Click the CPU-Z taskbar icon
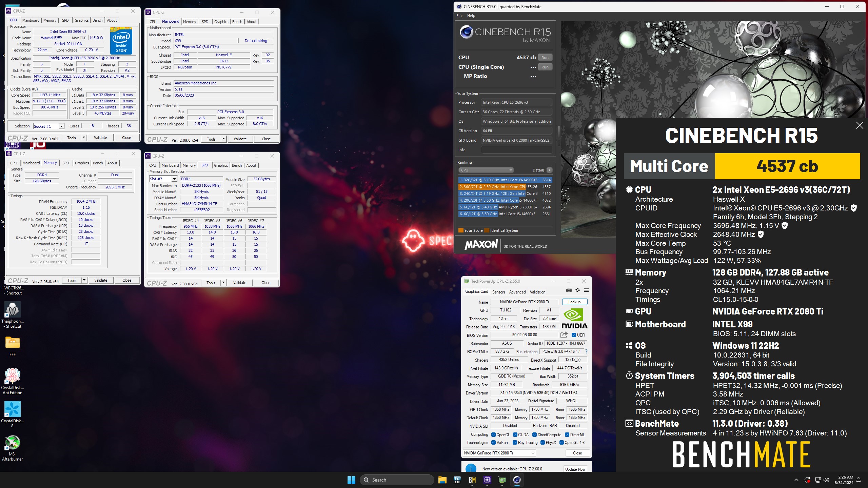The height and width of the screenshot is (488, 868). (487, 480)
